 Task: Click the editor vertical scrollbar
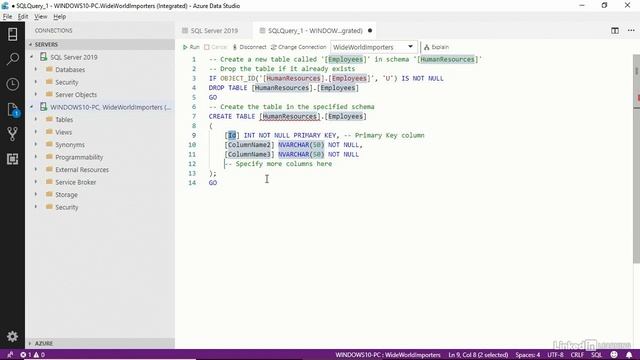pos(636,158)
